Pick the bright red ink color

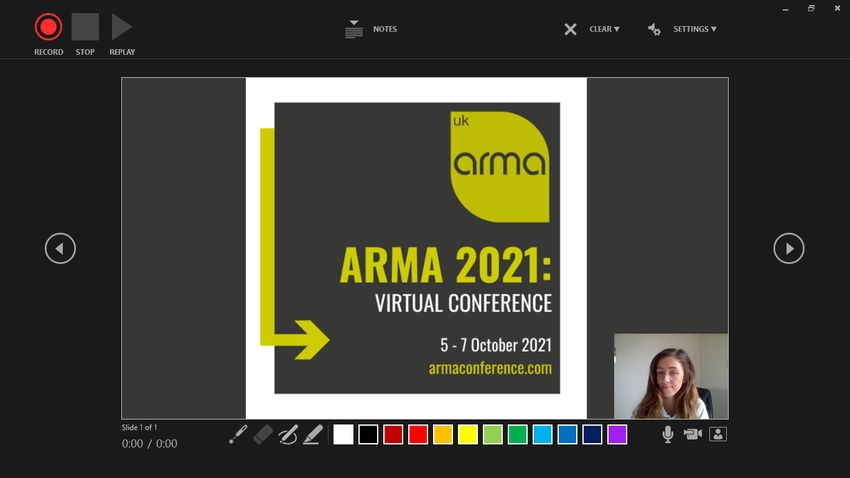(x=418, y=435)
